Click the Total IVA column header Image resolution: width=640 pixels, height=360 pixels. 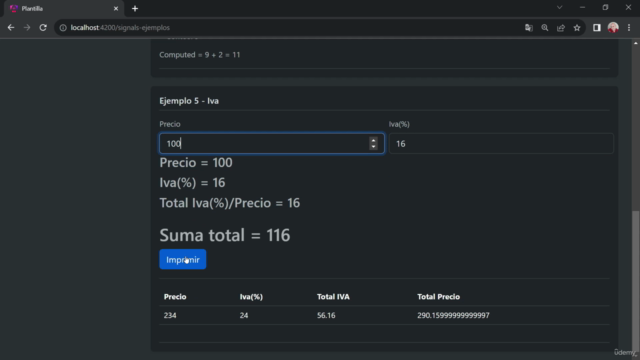point(333,297)
